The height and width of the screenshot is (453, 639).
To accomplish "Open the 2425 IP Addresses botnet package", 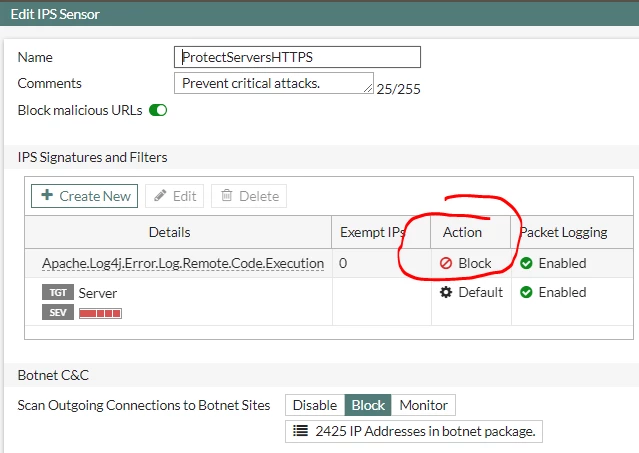I will (x=414, y=431).
